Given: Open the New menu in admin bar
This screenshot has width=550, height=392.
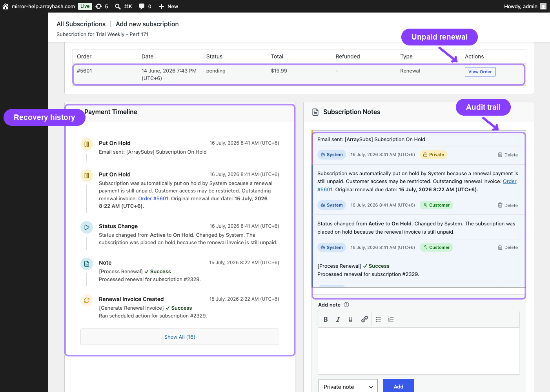Looking at the screenshot, I should pos(168,6).
